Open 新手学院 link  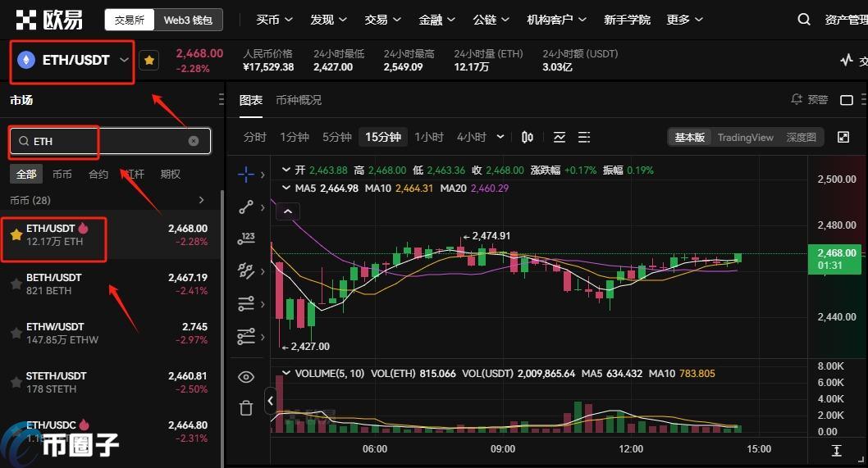point(627,20)
